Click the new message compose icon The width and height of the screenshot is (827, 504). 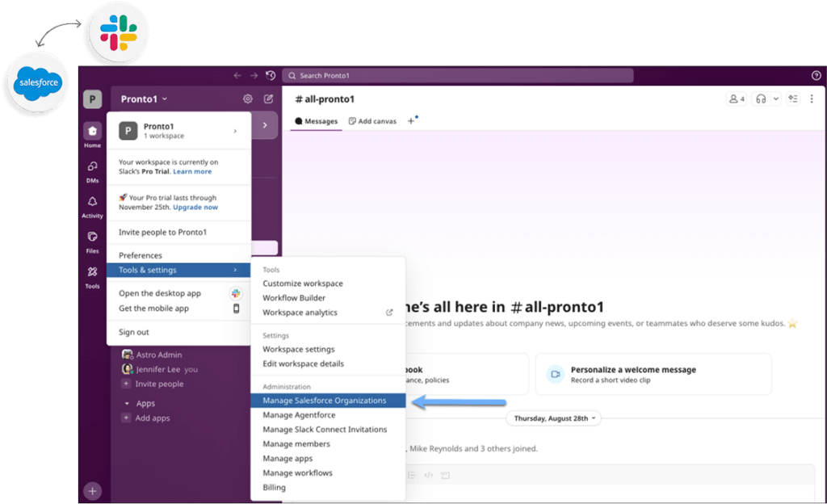tap(268, 99)
